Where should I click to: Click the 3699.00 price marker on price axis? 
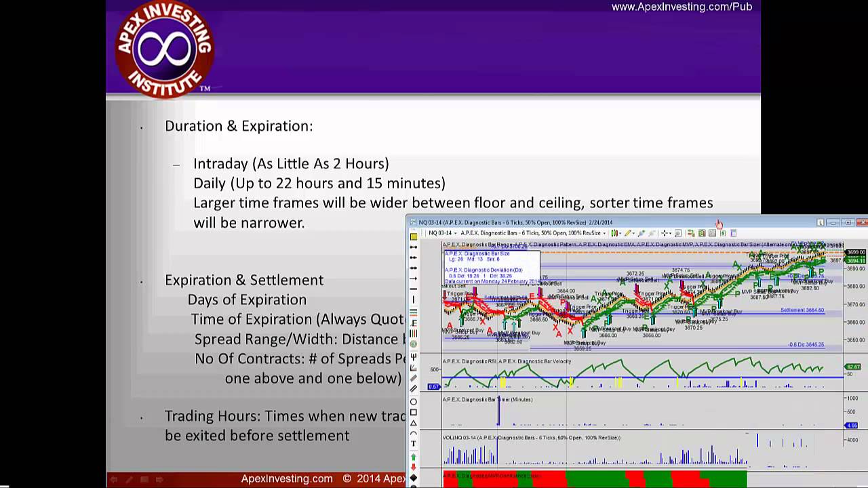tap(856, 253)
